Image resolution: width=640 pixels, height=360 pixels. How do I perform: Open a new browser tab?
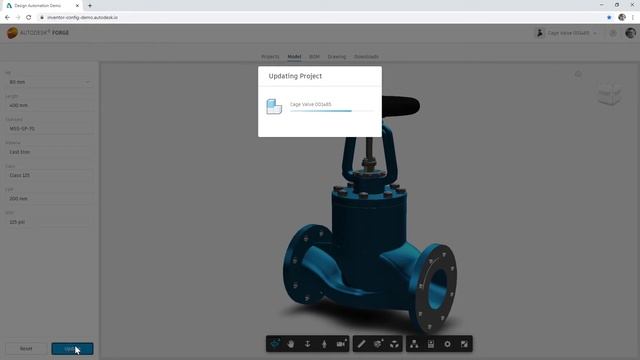point(90,6)
